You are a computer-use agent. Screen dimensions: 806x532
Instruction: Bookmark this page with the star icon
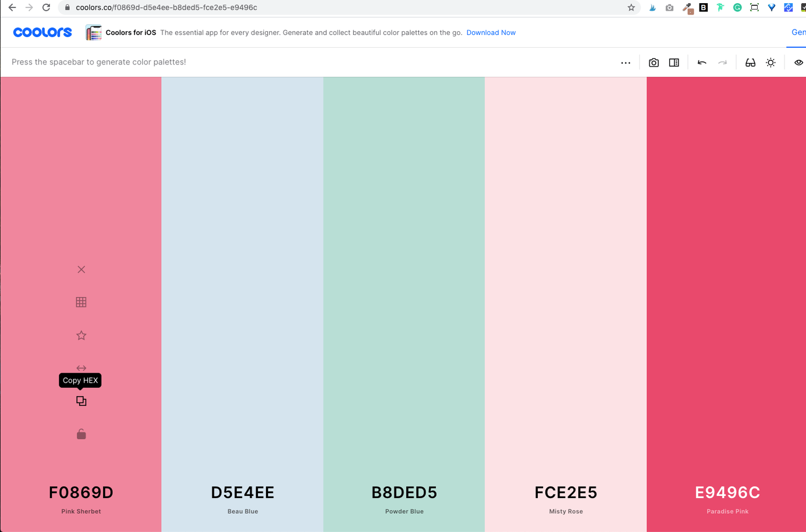click(x=631, y=8)
